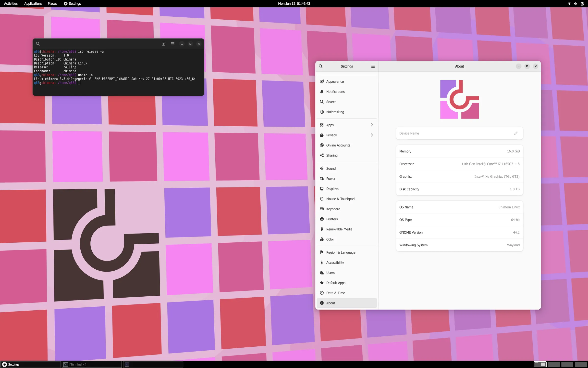Click the rename device pencil button
This screenshot has height=368, width=588.
coord(516,133)
